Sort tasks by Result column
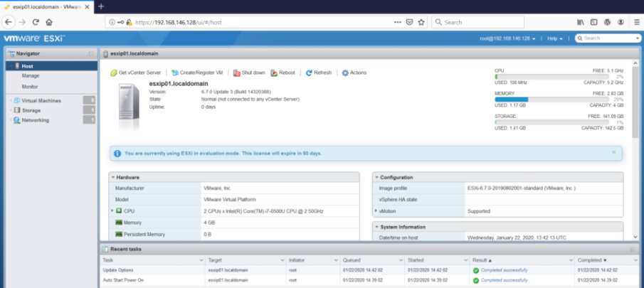Image resolution: width=644 pixels, height=288 pixels. point(522,260)
